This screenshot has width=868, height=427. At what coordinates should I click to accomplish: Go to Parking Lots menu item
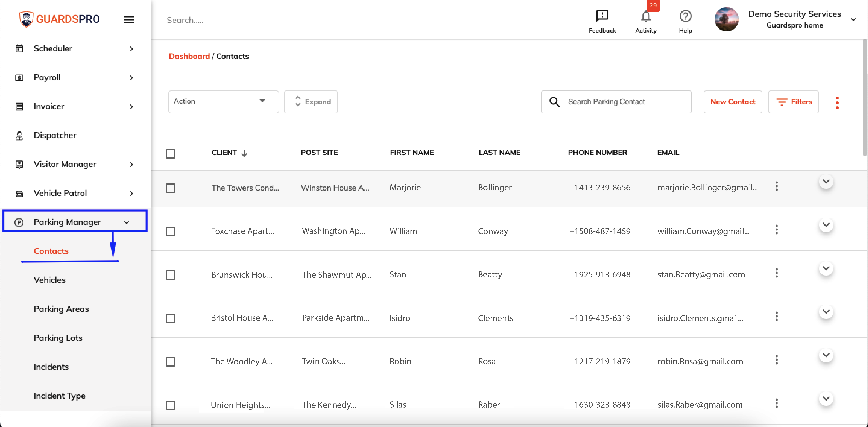[x=58, y=338]
